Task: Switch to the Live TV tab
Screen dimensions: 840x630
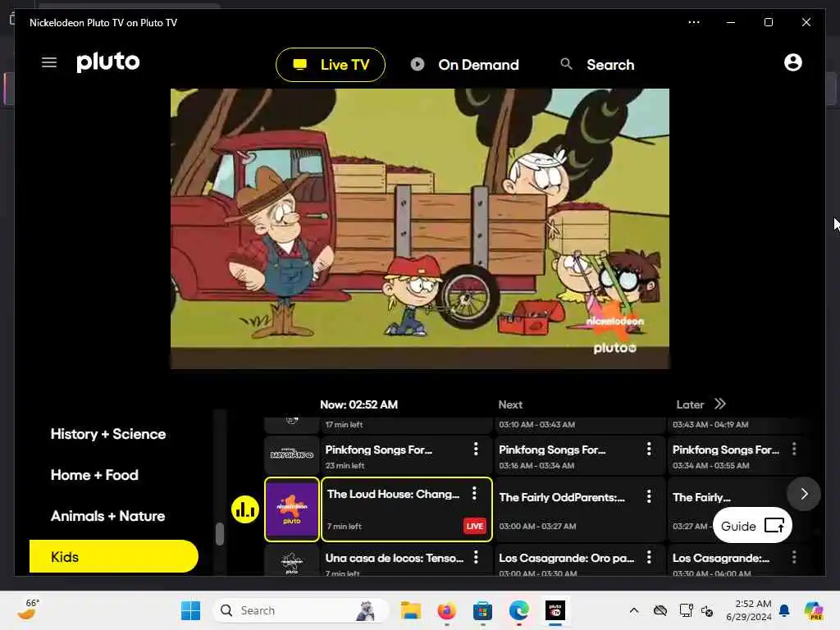Action: tap(331, 65)
